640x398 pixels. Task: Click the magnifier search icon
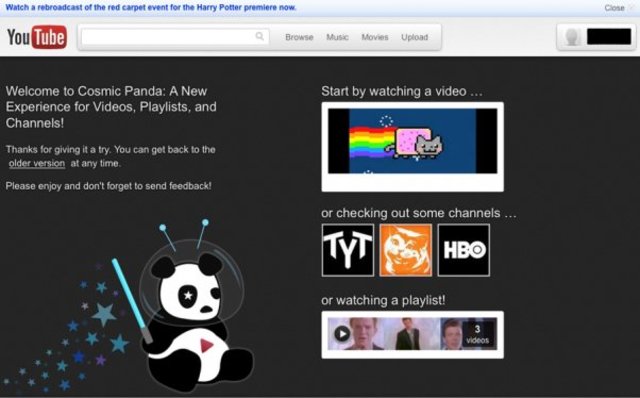[x=260, y=37]
